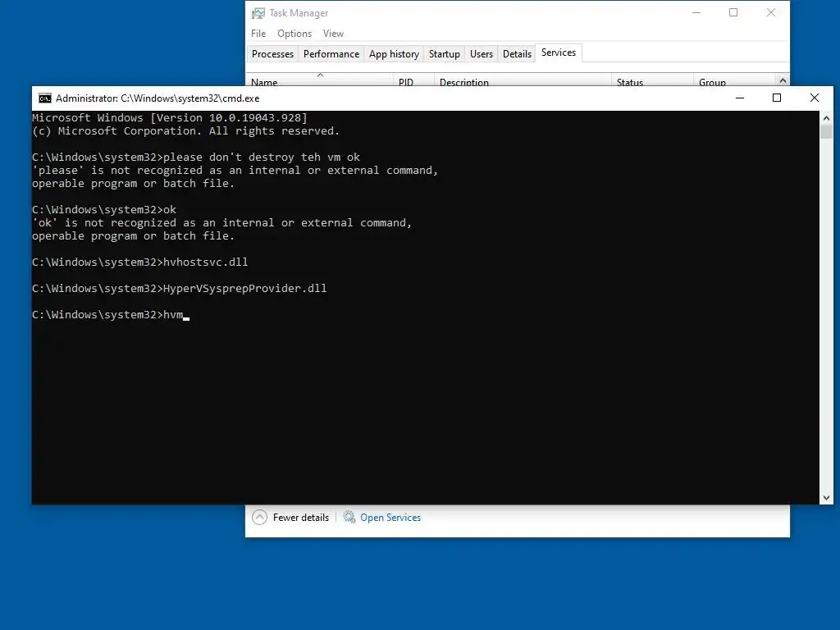Select the Services tab
Screen dimensions: 840x630
(x=558, y=52)
